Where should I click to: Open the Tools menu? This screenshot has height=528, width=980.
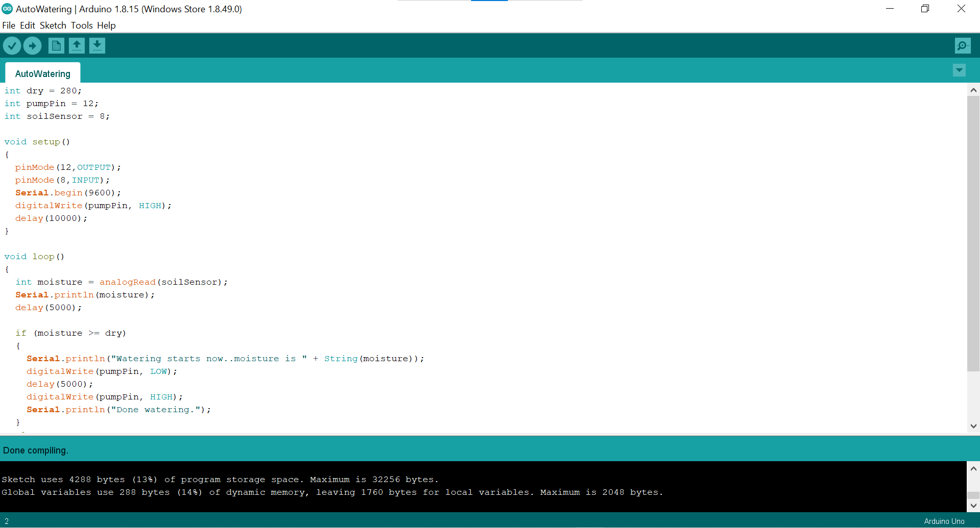click(x=82, y=26)
